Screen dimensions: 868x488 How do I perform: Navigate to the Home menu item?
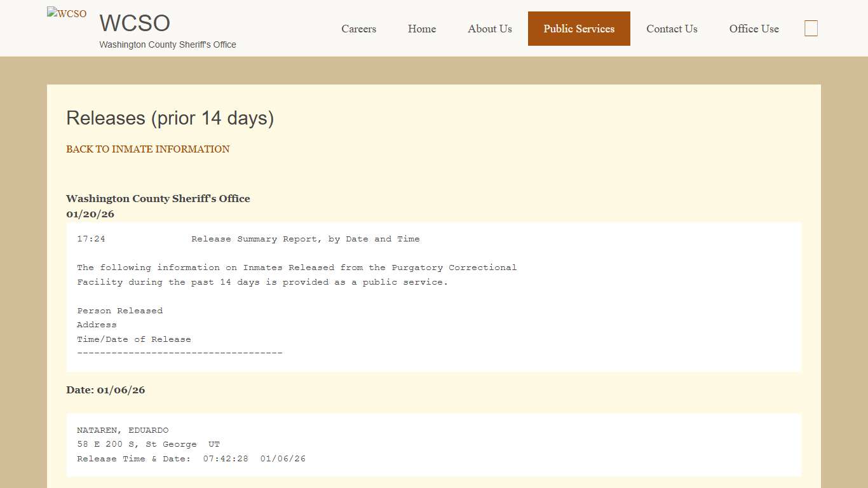pos(421,29)
